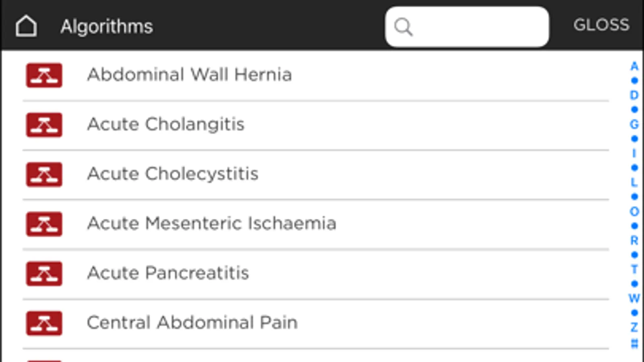Open the GLOSS glossary tab
This screenshot has width=644, height=362.
[601, 25]
